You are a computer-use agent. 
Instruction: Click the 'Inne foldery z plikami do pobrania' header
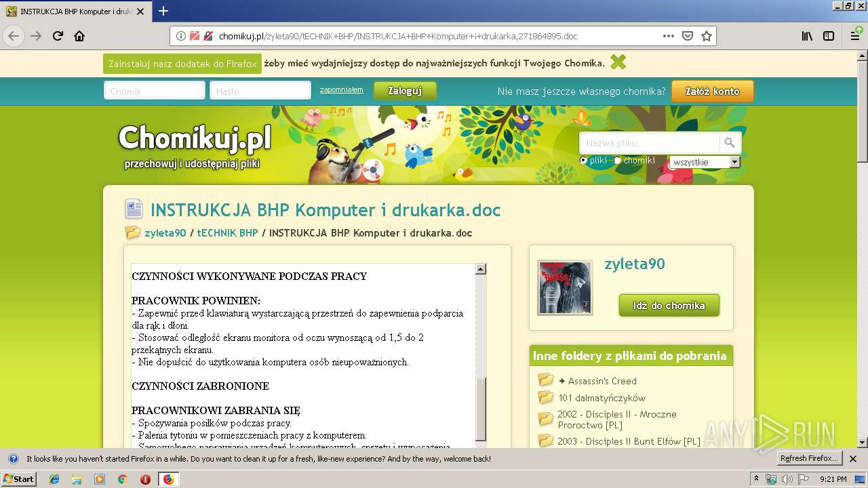point(630,356)
